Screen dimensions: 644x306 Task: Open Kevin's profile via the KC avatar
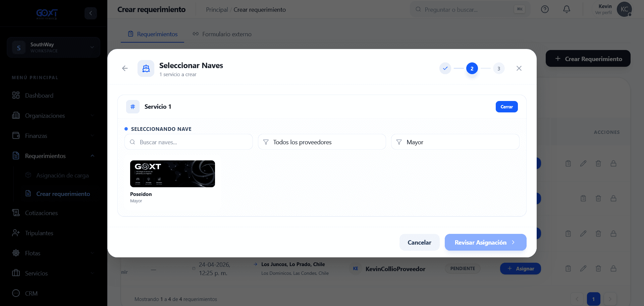click(624, 9)
